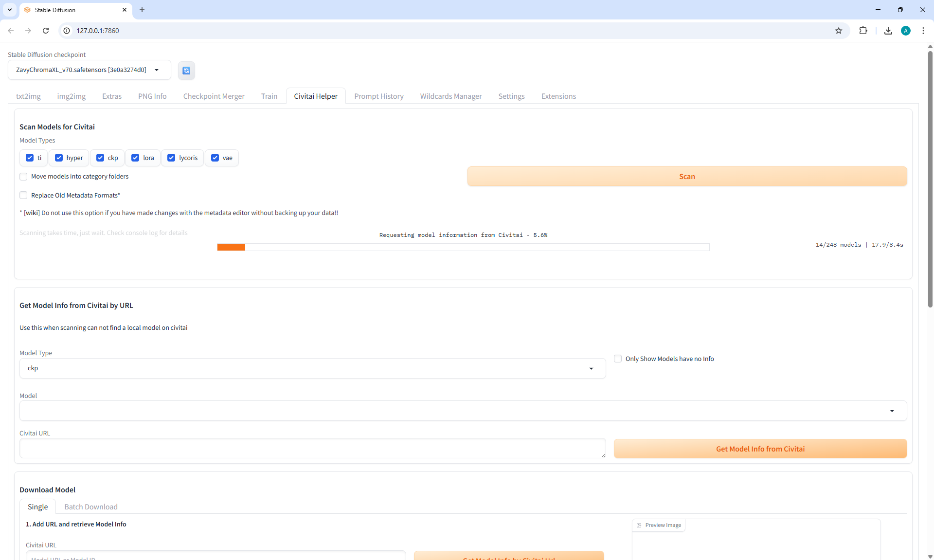Open the Chrome three-dot menu
The image size is (934, 560).
tap(923, 31)
